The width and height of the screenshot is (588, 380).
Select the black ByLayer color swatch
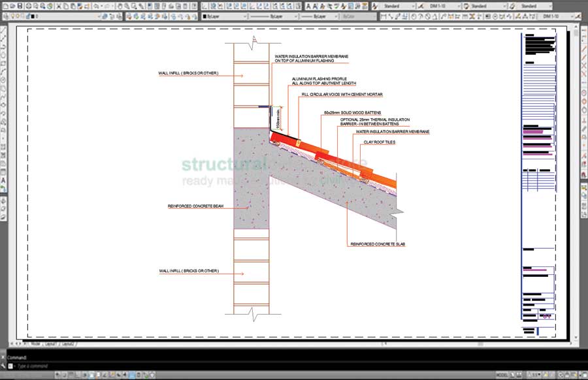(204, 16)
